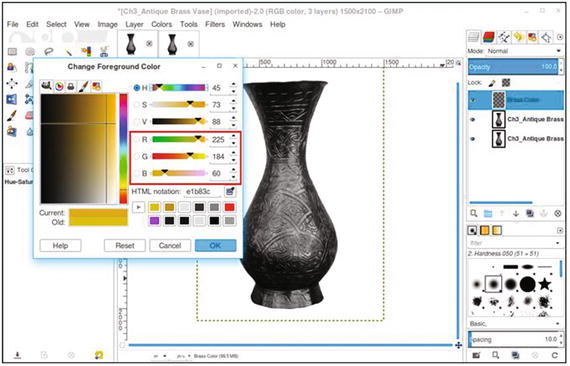Open the Undo History dock tab

(x=518, y=37)
